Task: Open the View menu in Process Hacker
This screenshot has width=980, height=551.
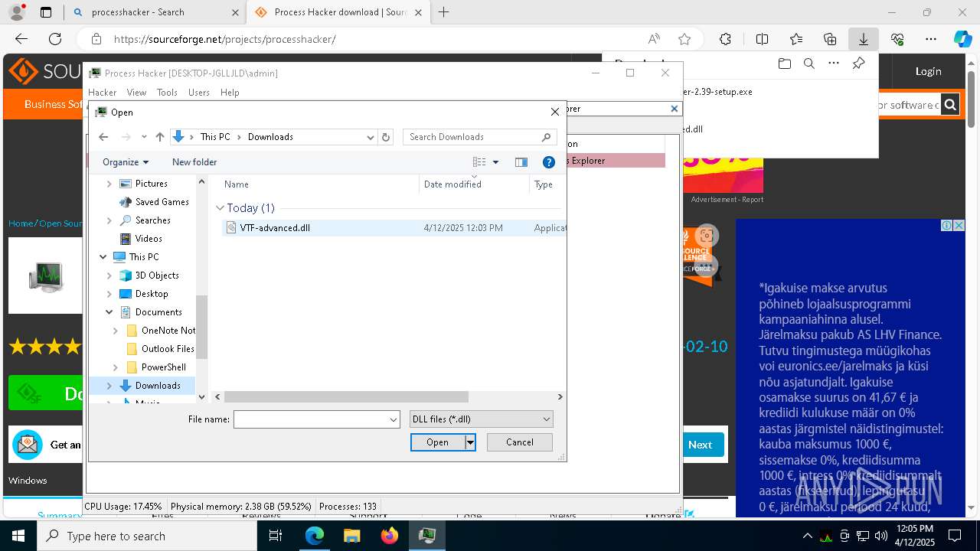Action: click(x=136, y=93)
